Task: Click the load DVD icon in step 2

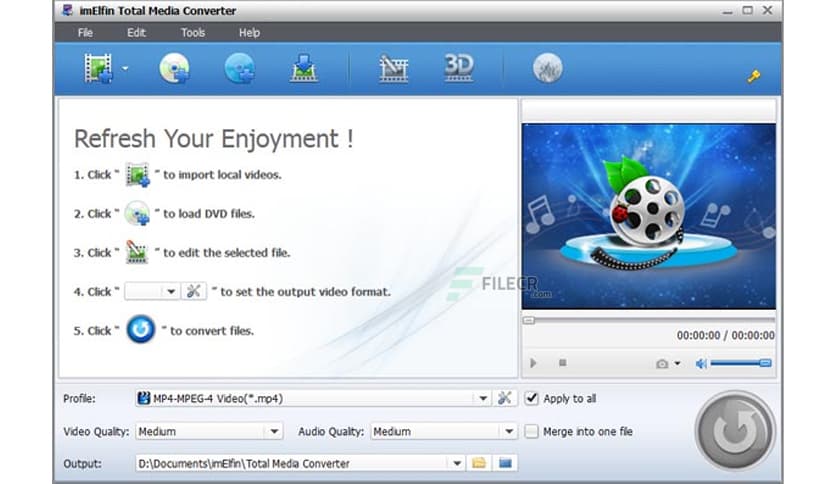Action: 137,213
